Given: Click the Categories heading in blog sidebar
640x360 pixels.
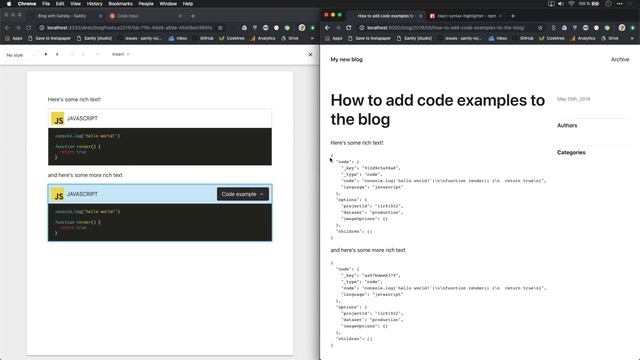Looking at the screenshot, I should point(571,152).
